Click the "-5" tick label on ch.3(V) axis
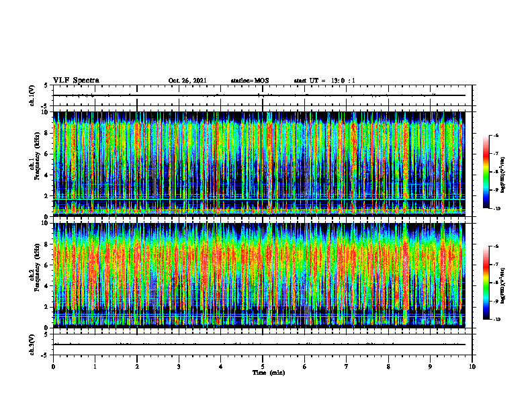 pos(45,355)
